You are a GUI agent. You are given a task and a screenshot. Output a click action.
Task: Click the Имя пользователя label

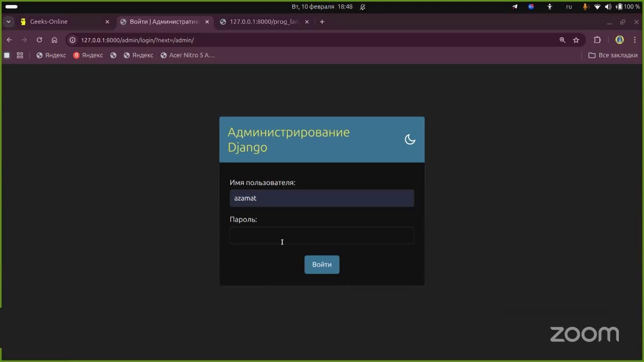tap(263, 183)
